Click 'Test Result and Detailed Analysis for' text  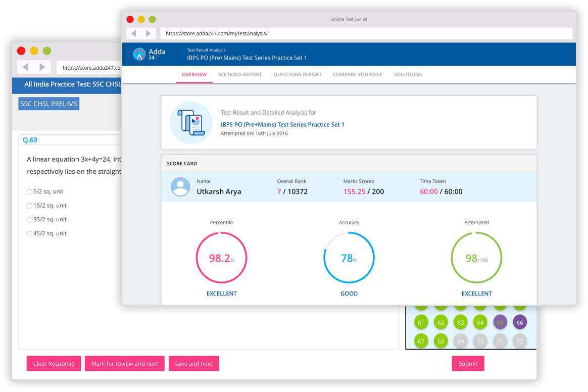coord(268,113)
